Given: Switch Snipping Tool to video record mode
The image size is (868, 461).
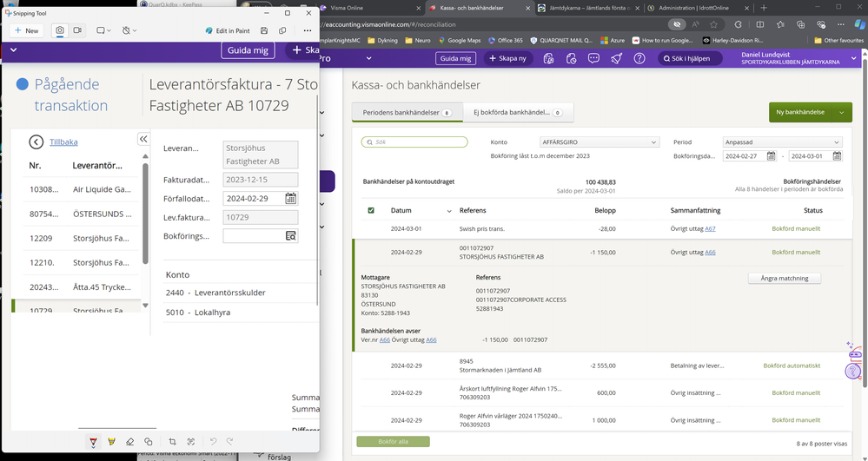Looking at the screenshot, I should (77, 30).
